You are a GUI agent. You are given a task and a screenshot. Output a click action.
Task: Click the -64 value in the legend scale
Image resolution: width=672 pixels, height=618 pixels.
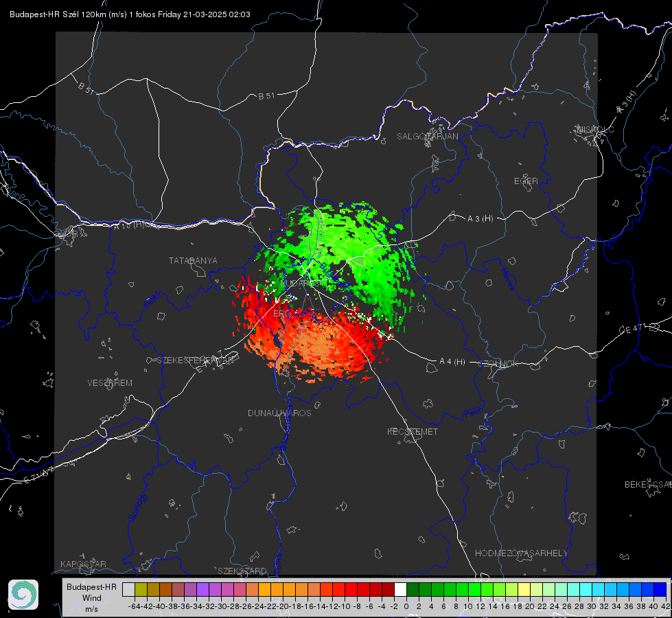click(134, 606)
